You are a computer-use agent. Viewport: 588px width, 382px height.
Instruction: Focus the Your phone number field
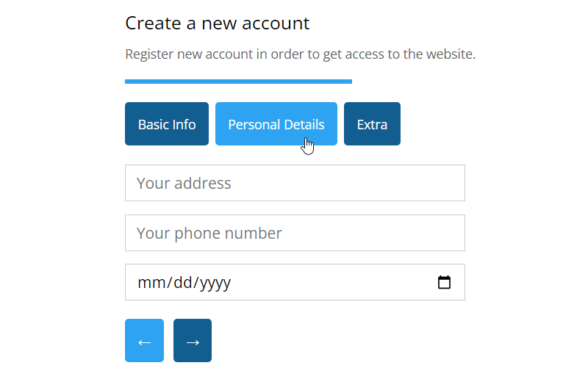coord(295,233)
